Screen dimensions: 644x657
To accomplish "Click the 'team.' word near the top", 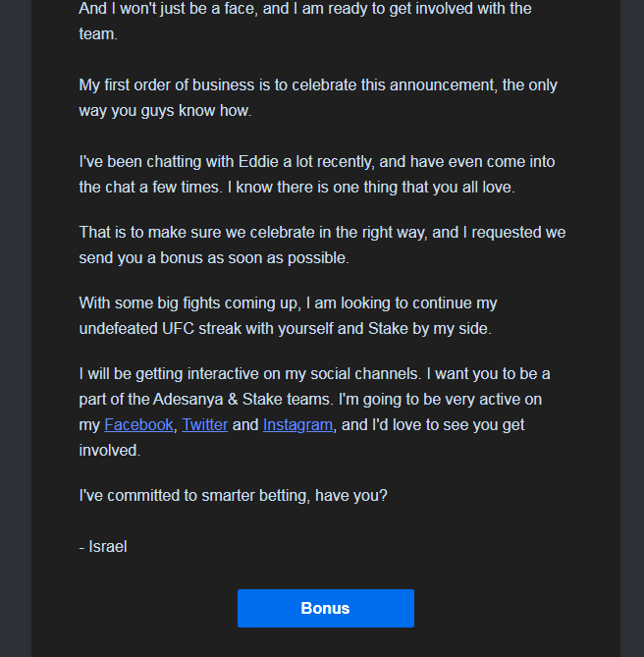I will (98, 34).
